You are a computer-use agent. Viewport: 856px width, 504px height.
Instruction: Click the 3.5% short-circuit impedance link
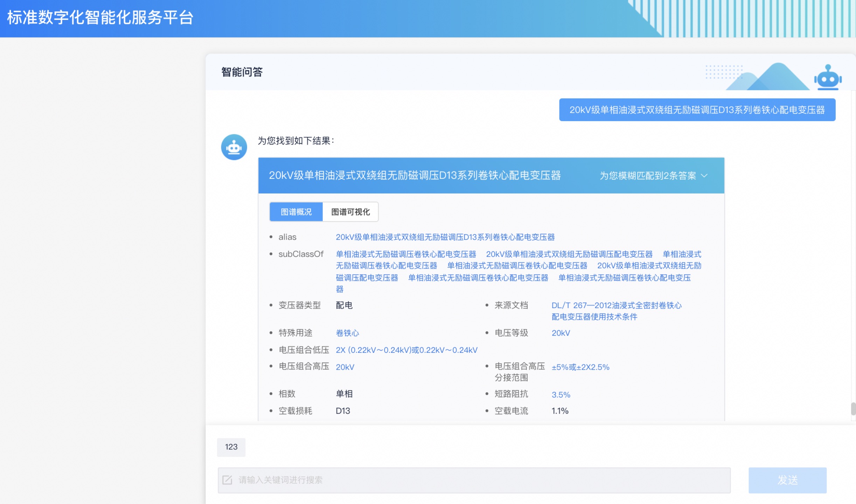coord(561,395)
